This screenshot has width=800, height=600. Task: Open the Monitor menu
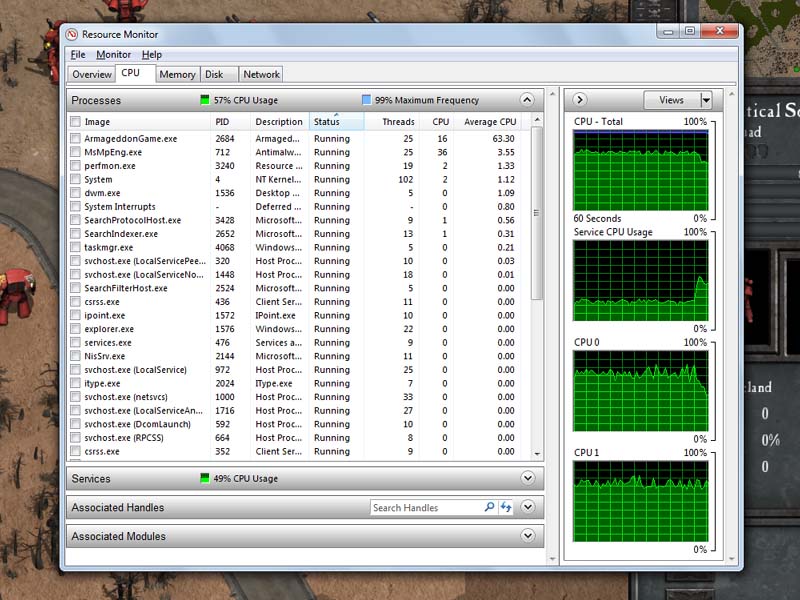(x=113, y=55)
